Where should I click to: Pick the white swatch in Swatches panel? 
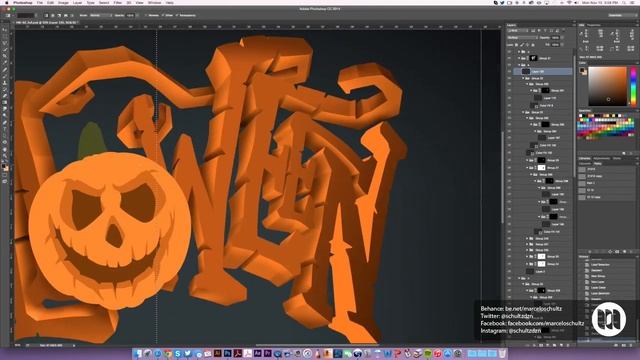click(580, 116)
